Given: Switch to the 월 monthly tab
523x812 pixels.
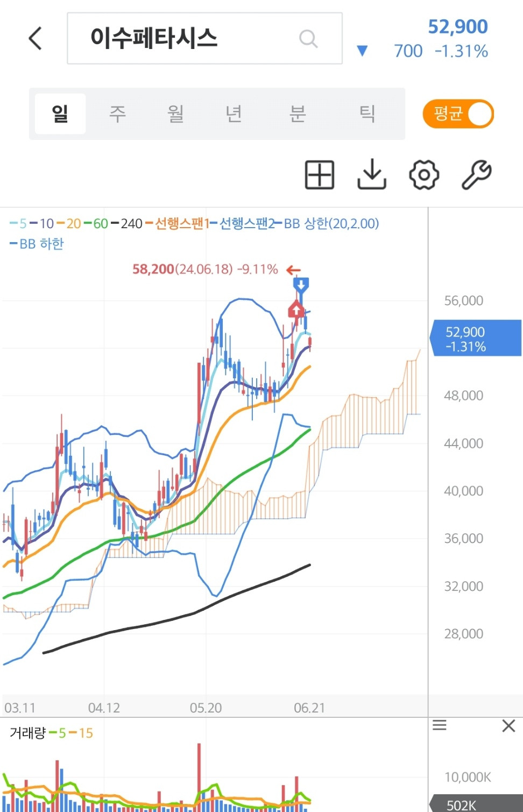Looking at the screenshot, I should point(175,114).
